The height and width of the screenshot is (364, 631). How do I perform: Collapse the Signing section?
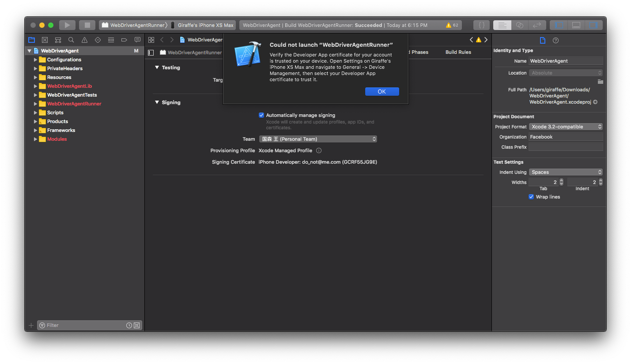(x=157, y=102)
